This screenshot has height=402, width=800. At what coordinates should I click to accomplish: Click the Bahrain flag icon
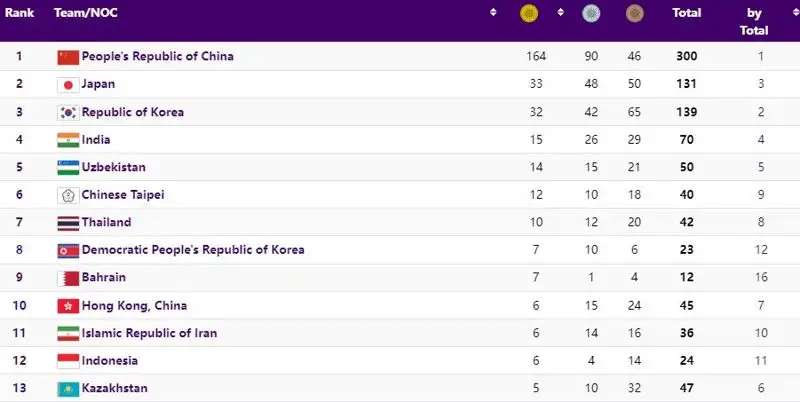(68, 277)
